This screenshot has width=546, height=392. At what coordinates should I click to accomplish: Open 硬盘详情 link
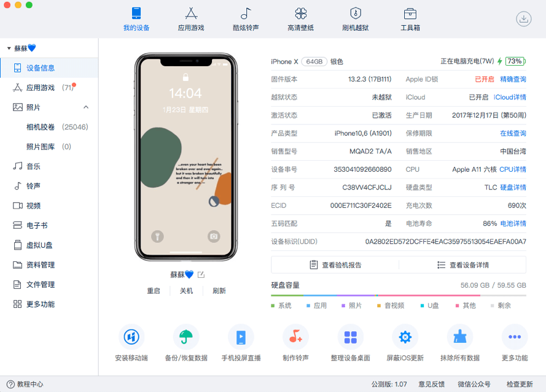[513, 188]
